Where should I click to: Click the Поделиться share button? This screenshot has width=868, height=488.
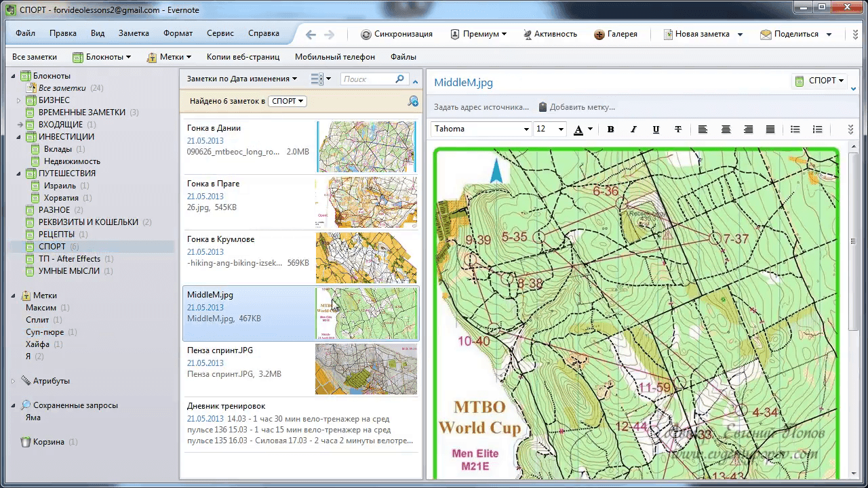point(789,34)
